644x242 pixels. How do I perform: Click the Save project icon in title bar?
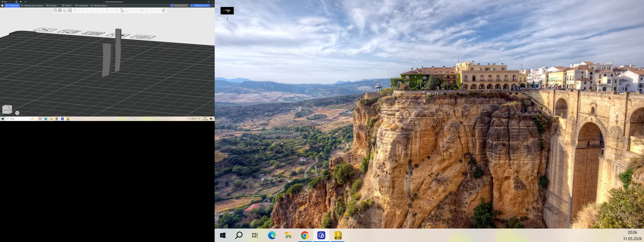point(17,2)
